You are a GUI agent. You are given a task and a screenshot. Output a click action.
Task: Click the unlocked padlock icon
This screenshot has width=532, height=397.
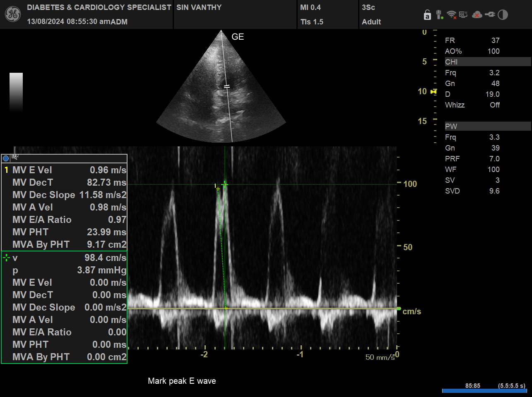click(x=427, y=15)
